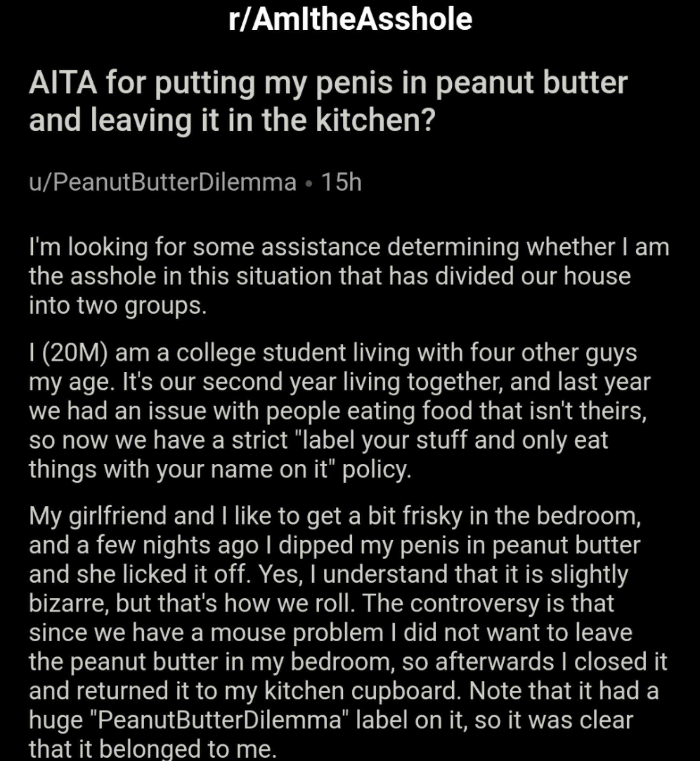Viewport: 700px width, 761px height.
Task: Click the 15h post timestamp
Action: [341, 182]
